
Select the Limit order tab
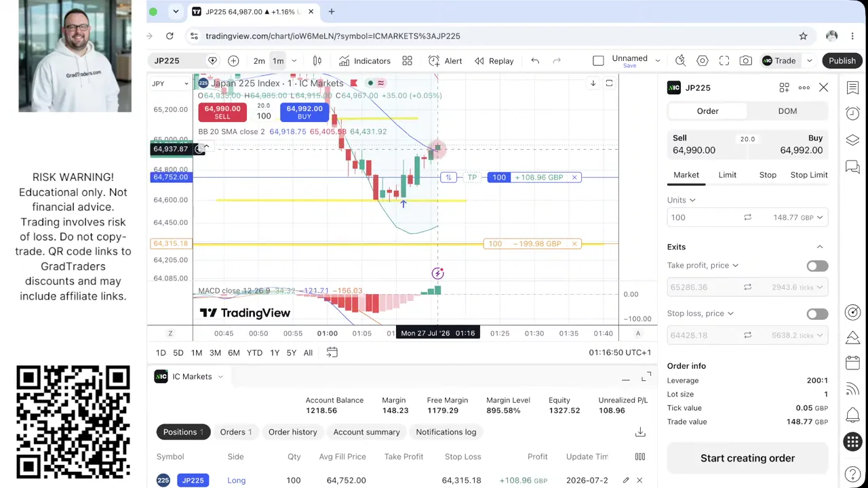point(727,175)
